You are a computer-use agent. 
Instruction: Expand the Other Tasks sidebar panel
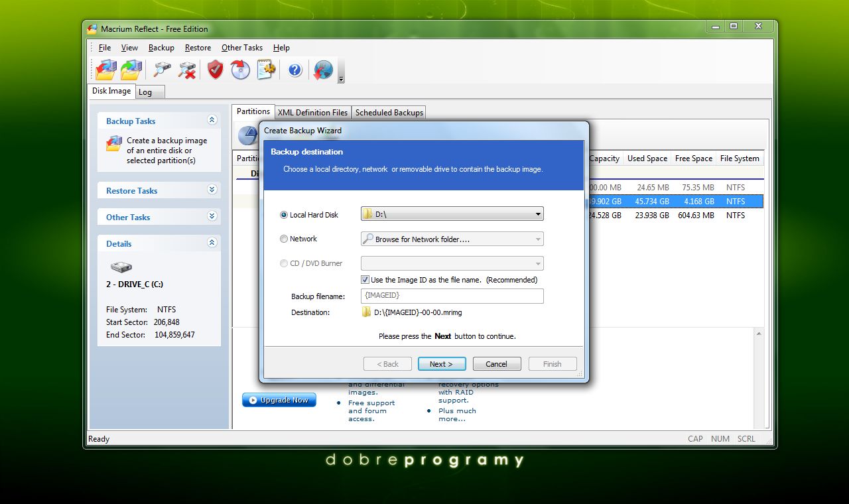(x=212, y=216)
